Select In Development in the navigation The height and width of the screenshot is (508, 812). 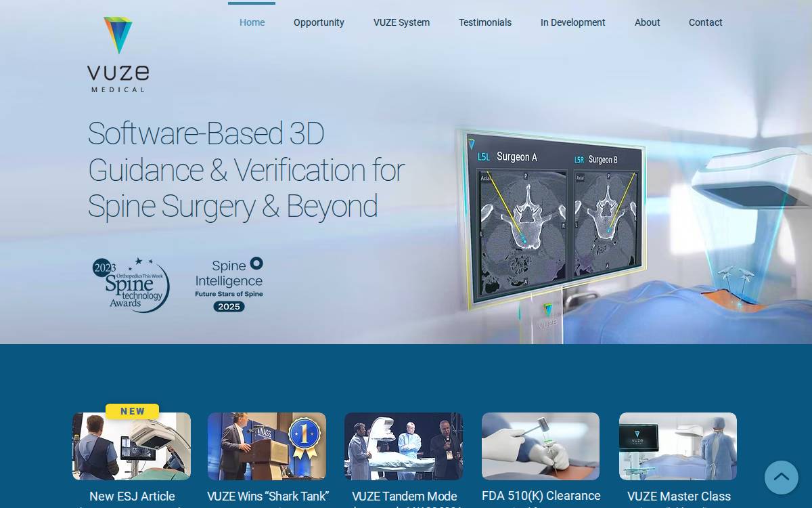[572, 22]
